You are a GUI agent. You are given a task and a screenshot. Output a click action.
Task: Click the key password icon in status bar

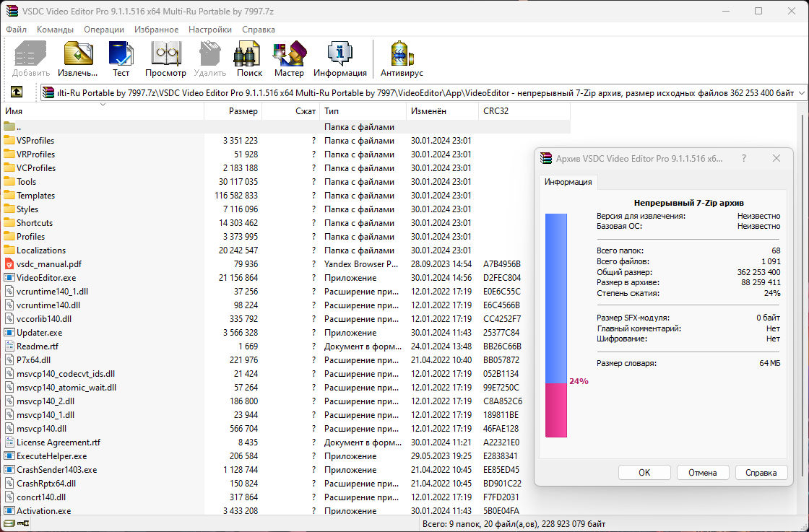click(x=23, y=524)
